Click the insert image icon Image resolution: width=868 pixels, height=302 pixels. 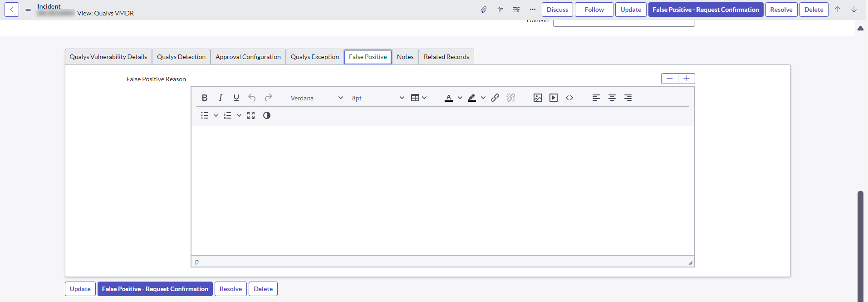click(x=538, y=98)
